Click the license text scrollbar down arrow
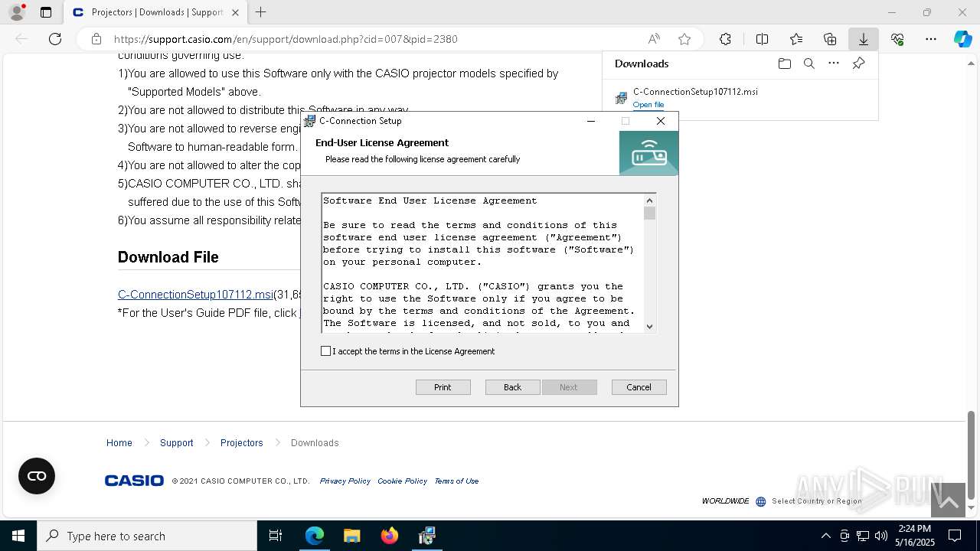The height and width of the screenshot is (551, 980). [649, 326]
